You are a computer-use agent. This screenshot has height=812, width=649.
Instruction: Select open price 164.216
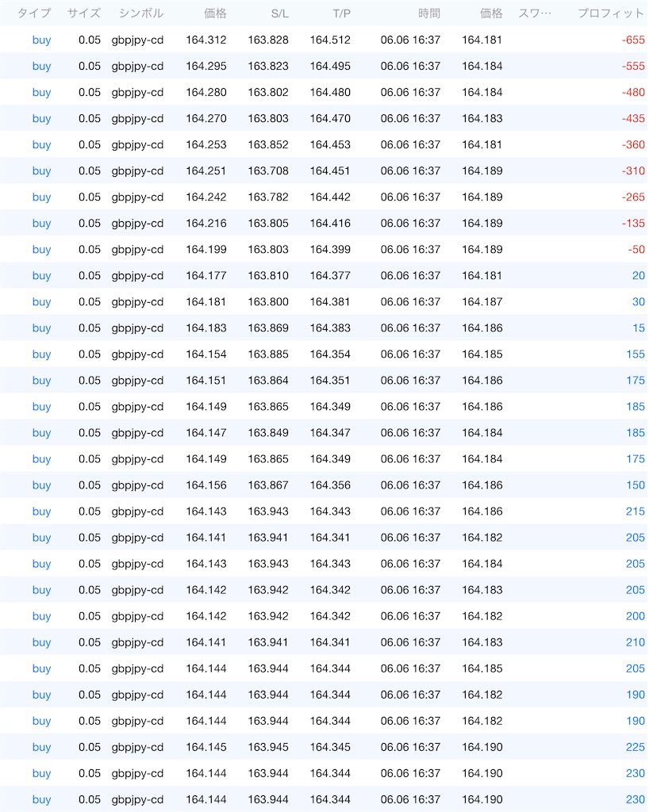(206, 223)
